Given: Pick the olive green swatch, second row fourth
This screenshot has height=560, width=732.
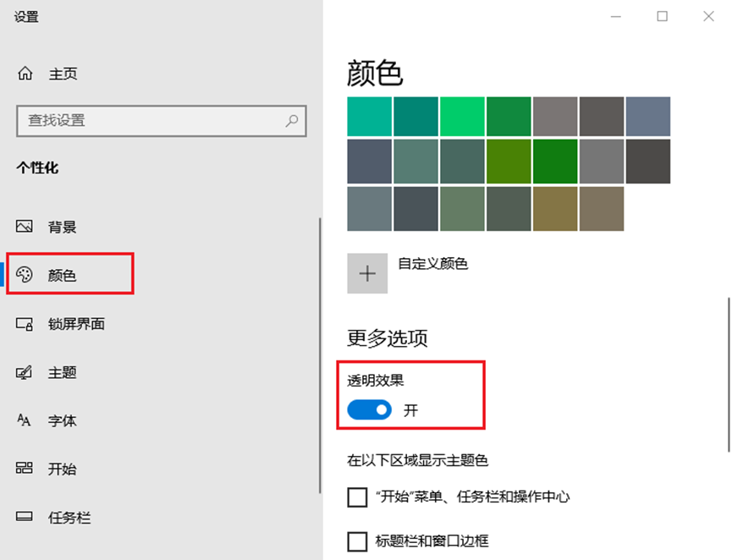Looking at the screenshot, I should coord(509,162).
